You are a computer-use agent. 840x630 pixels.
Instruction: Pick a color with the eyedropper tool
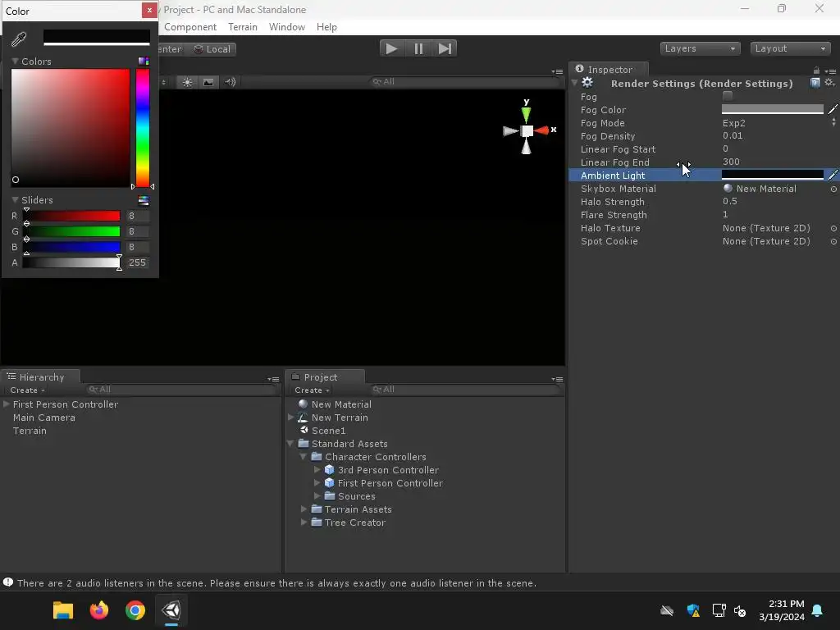[19, 39]
